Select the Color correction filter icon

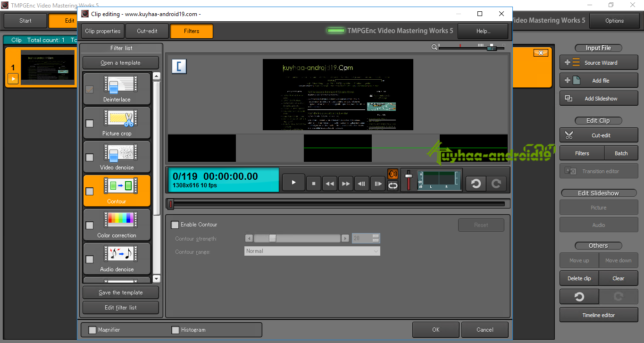click(x=121, y=221)
